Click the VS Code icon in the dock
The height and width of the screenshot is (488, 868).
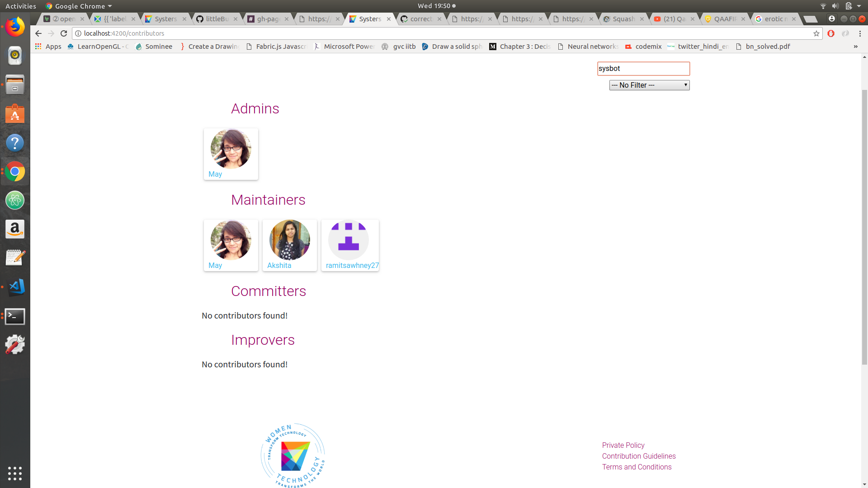coord(15,287)
